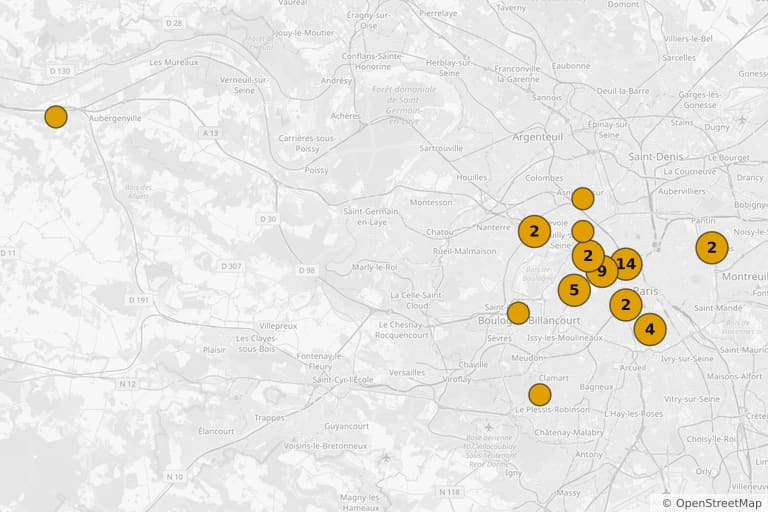Click the 2 cluster overlapping the 9 marker

point(588,255)
